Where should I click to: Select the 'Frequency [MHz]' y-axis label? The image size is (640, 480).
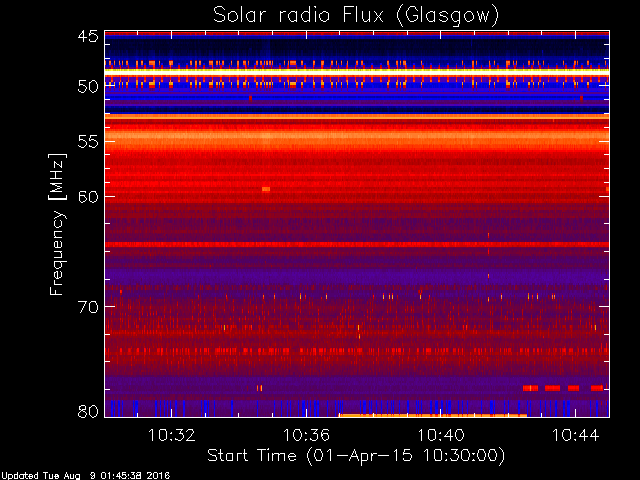click(x=57, y=224)
